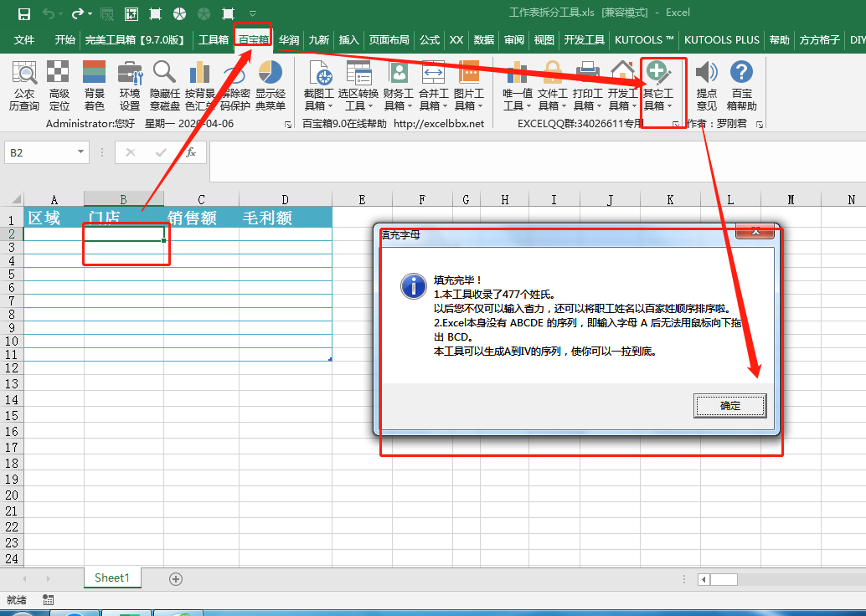Open the Customize Quick Access Toolbar dropdown

[252, 13]
